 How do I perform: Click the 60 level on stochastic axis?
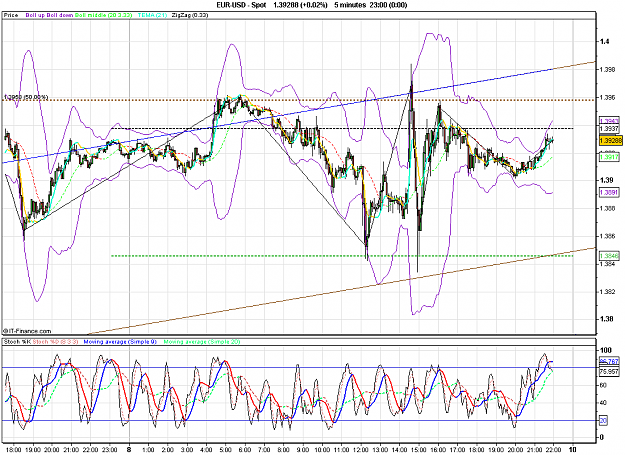coord(603,385)
